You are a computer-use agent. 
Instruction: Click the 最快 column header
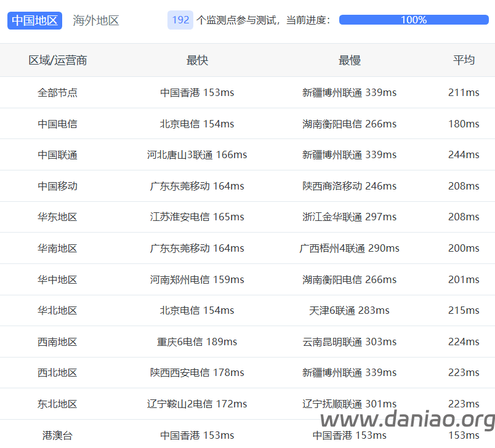click(197, 60)
